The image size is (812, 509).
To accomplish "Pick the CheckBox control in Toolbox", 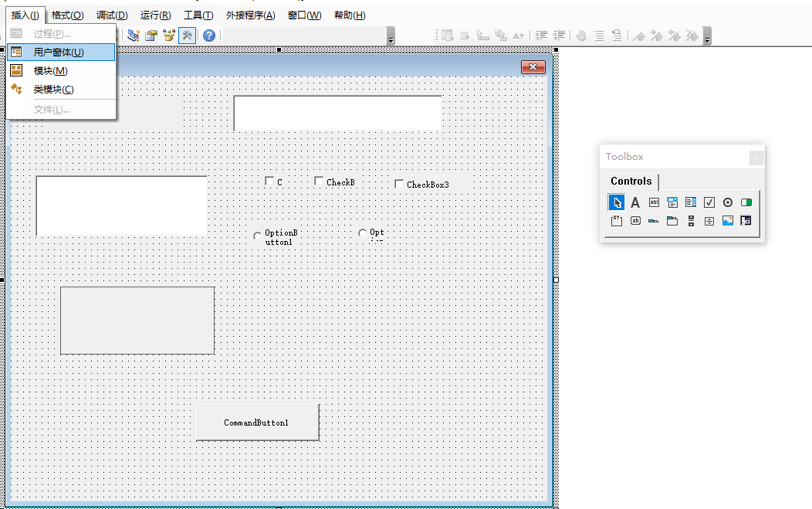I will pyautogui.click(x=709, y=202).
